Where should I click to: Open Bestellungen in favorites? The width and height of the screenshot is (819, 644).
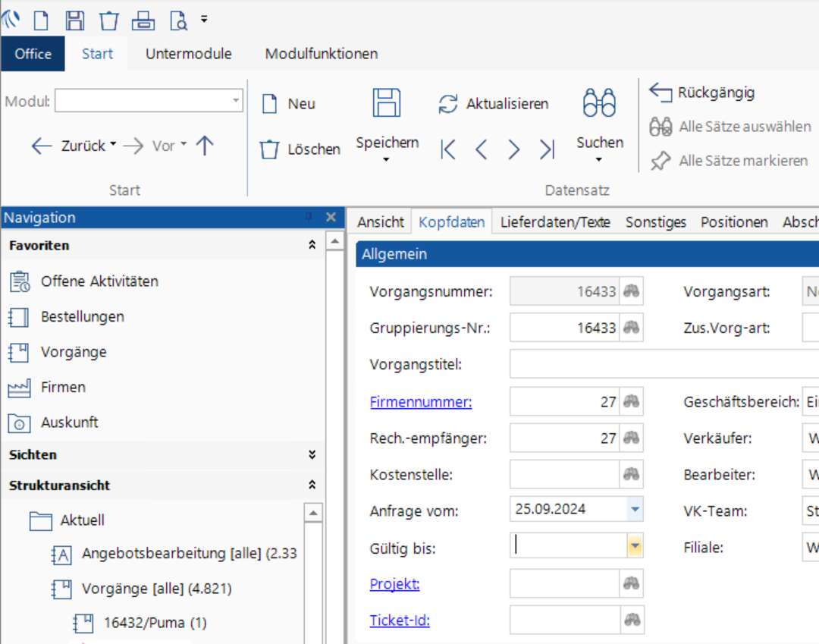coord(66,317)
